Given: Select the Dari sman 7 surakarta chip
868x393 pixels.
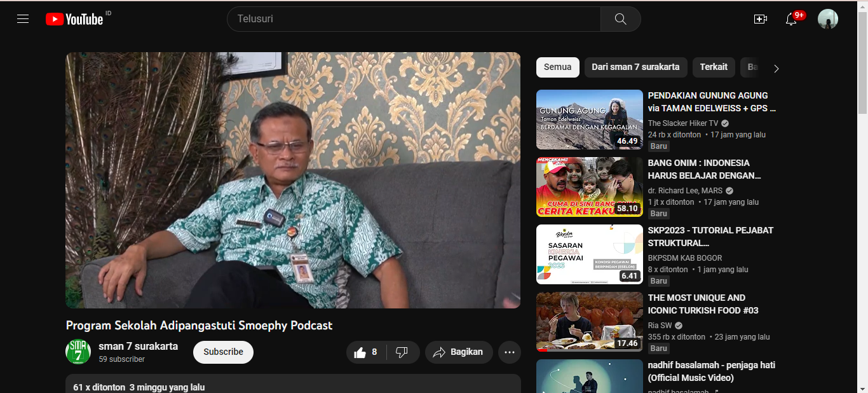Looking at the screenshot, I should pyautogui.click(x=635, y=67).
